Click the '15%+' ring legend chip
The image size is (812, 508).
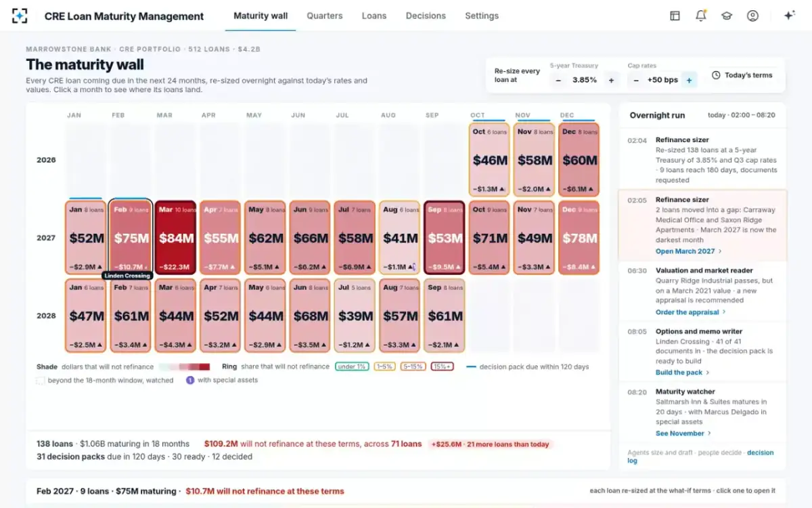pyautogui.click(x=443, y=366)
